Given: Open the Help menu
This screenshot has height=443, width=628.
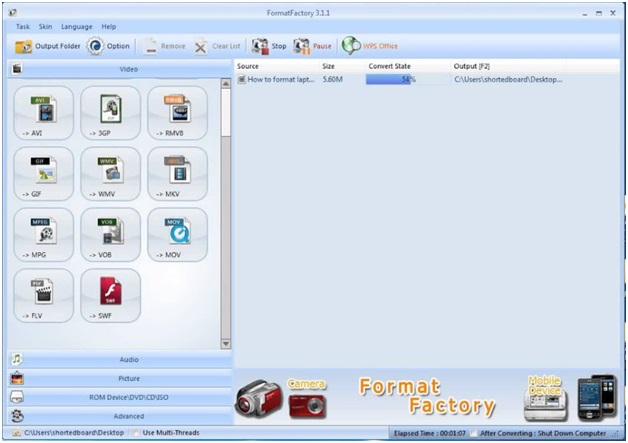Looking at the screenshot, I should [x=109, y=27].
